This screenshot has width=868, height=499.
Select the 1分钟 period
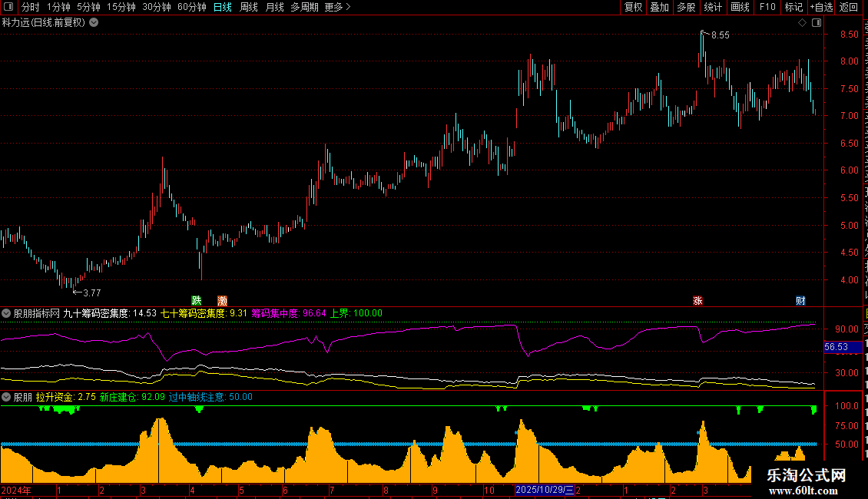(x=58, y=7)
